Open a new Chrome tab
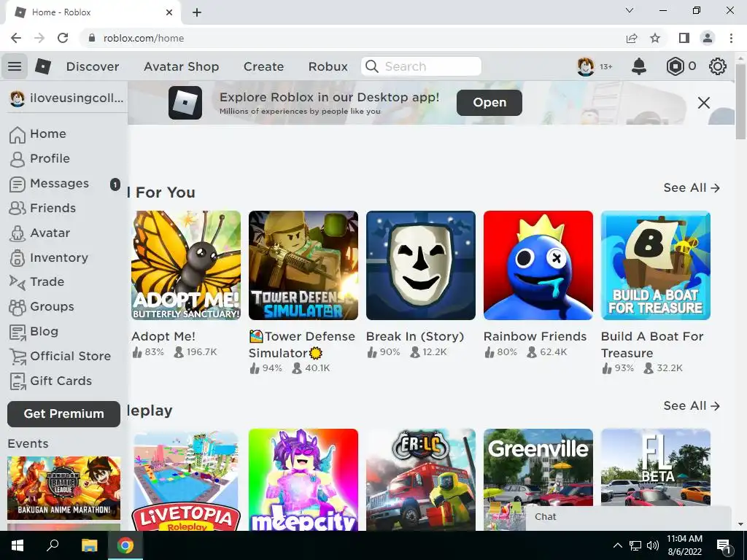747x560 pixels. tap(197, 12)
